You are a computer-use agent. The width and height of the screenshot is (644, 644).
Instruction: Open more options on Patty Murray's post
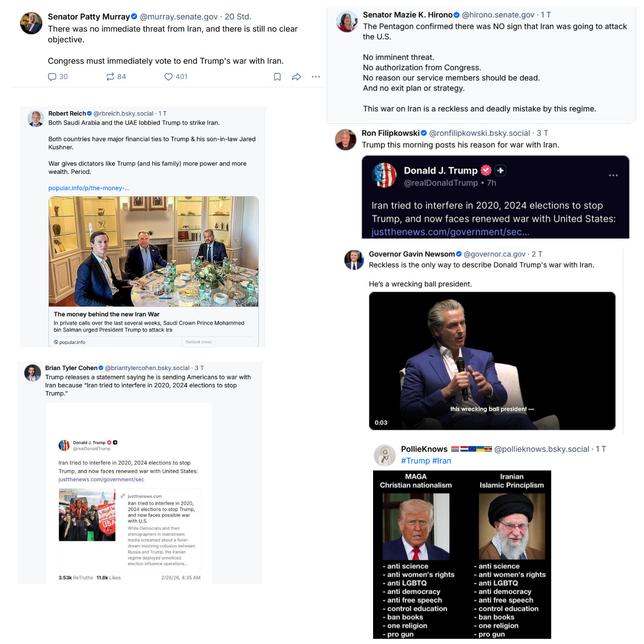(x=316, y=77)
